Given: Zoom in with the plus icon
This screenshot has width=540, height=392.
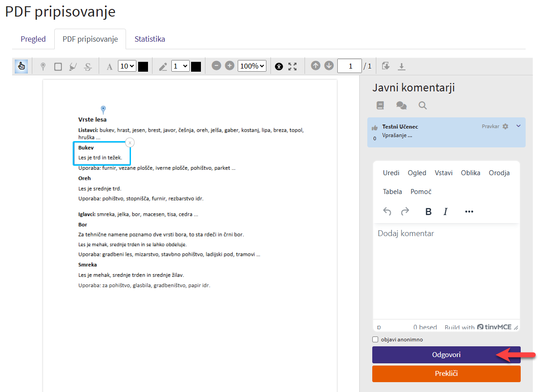Looking at the screenshot, I should (230, 66).
